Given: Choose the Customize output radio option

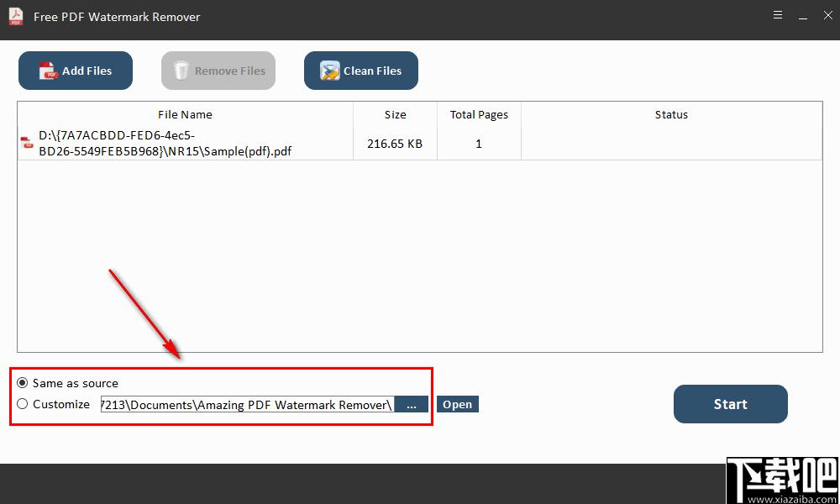Looking at the screenshot, I should coord(23,404).
